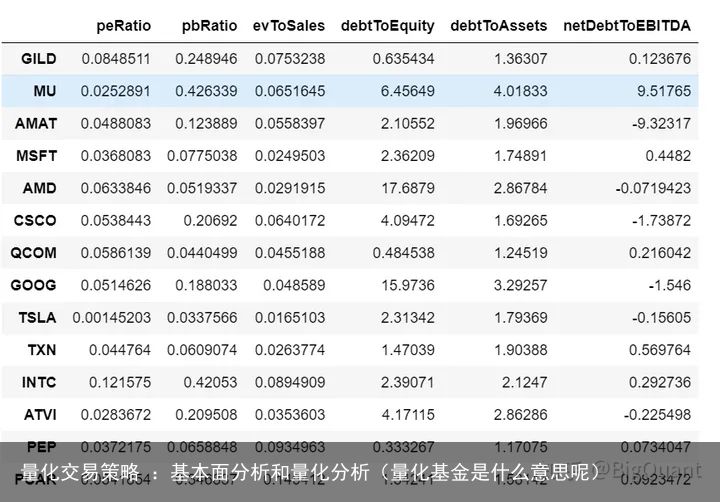Click AMAT pbRatio value 0.123889

pos(206,124)
